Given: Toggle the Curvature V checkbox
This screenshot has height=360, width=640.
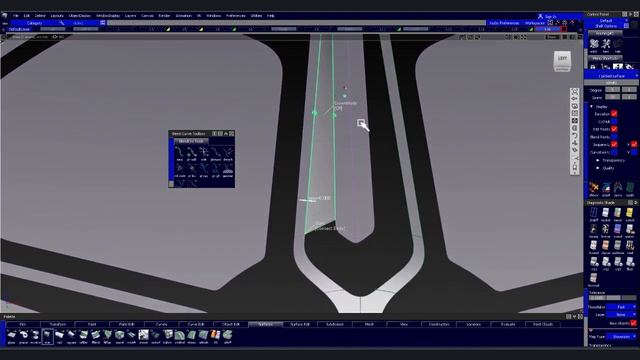Looking at the screenshot, I should coord(634,152).
